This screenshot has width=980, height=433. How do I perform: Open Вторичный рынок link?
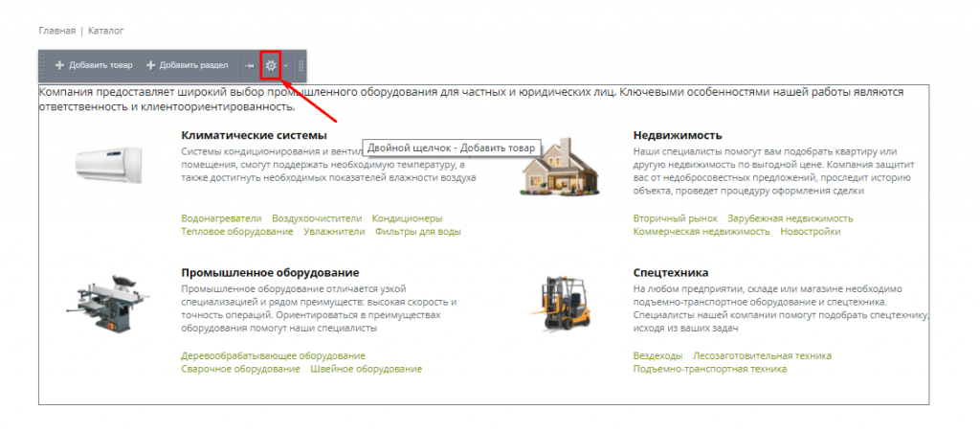click(675, 218)
